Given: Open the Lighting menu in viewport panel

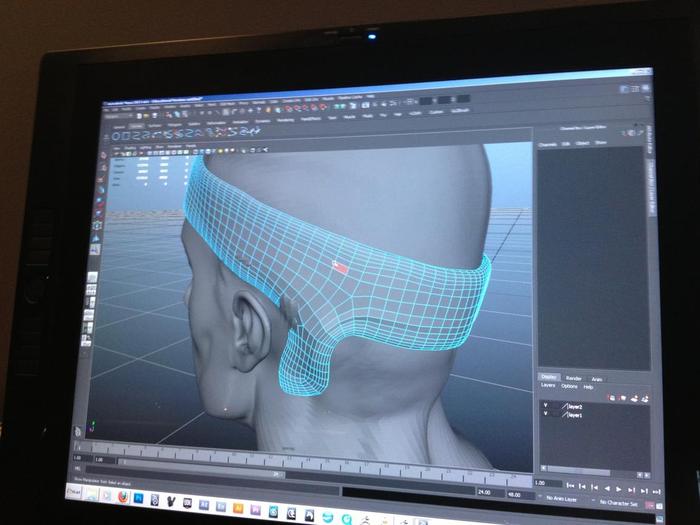Looking at the screenshot, I should point(146,147).
